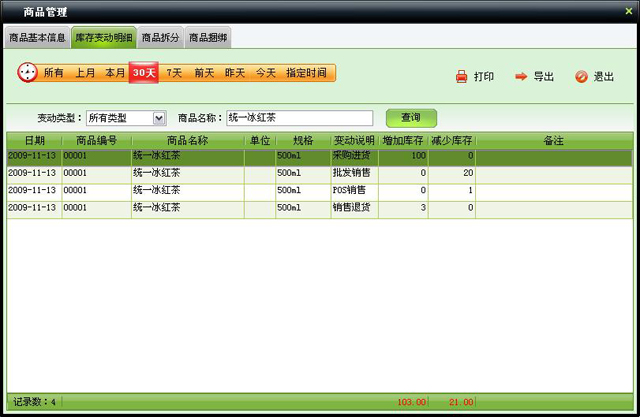The image size is (640, 417).
Task: Close the 商品管理 window with X
Action: point(625,11)
